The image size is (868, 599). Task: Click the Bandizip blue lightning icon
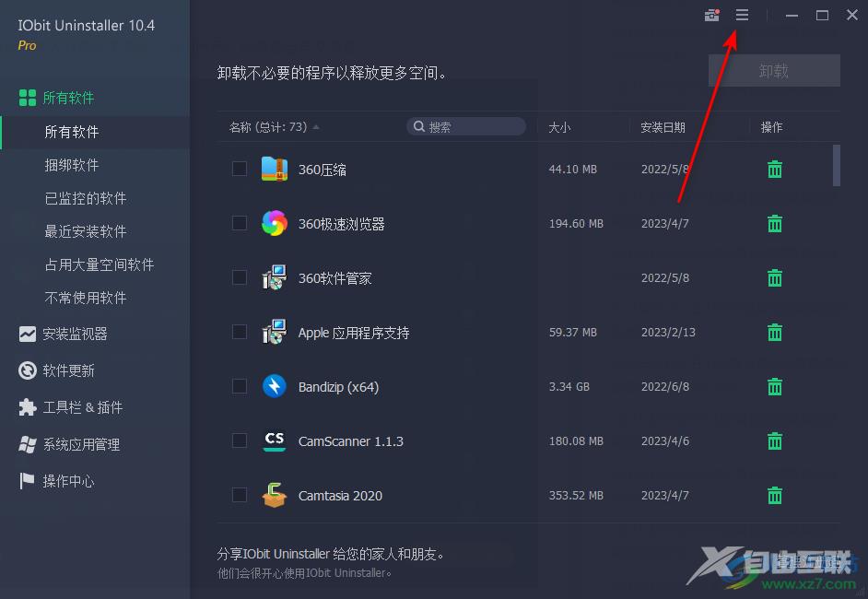[x=274, y=386]
